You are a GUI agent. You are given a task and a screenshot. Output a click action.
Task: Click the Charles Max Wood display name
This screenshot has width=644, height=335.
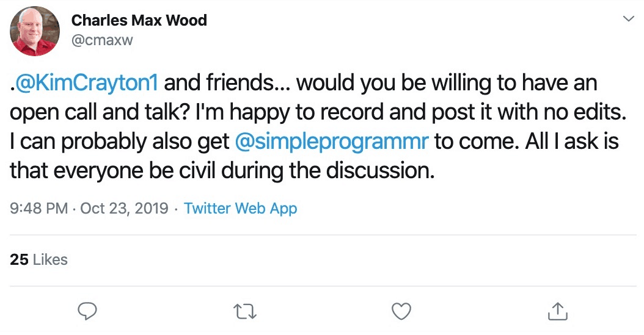click(139, 20)
